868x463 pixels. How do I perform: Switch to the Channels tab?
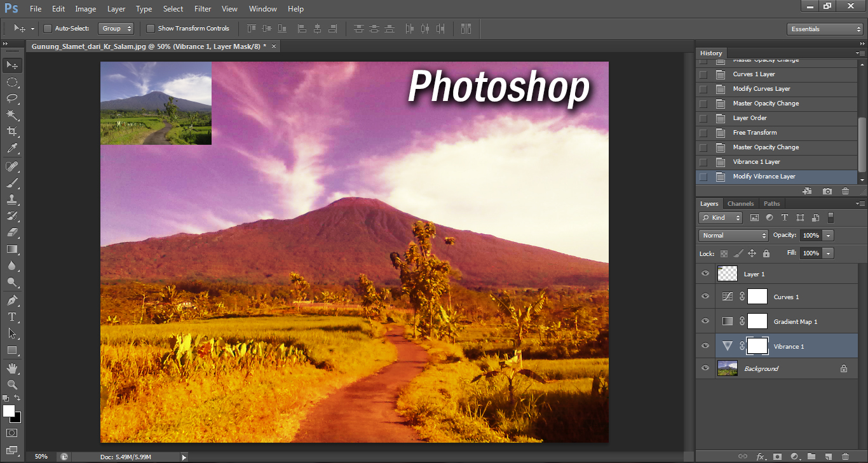(740, 203)
